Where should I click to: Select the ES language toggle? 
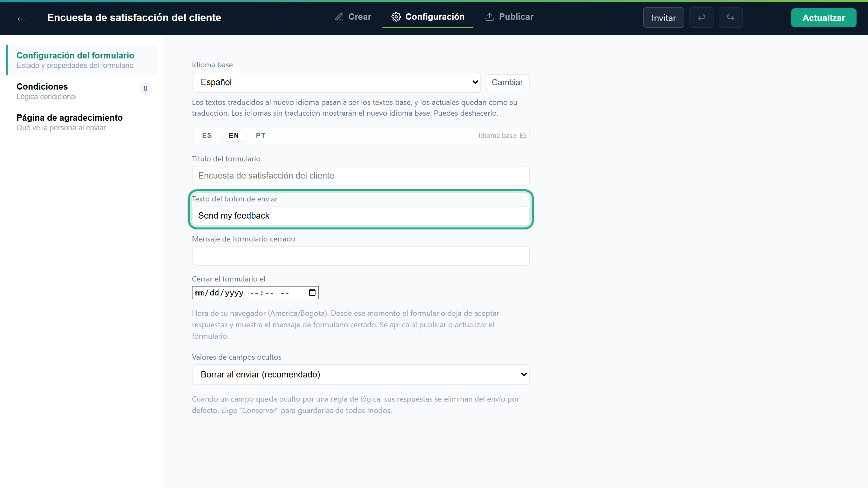(x=207, y=135)
